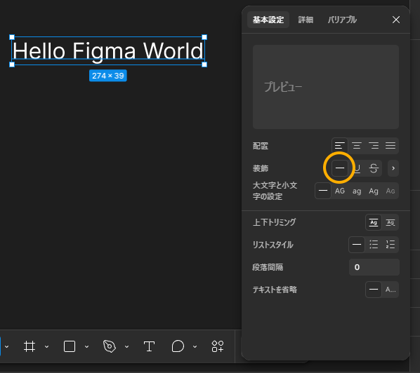420x373 pixels.
Task: Set case to lowercase ag
Action: pos(357,191)
